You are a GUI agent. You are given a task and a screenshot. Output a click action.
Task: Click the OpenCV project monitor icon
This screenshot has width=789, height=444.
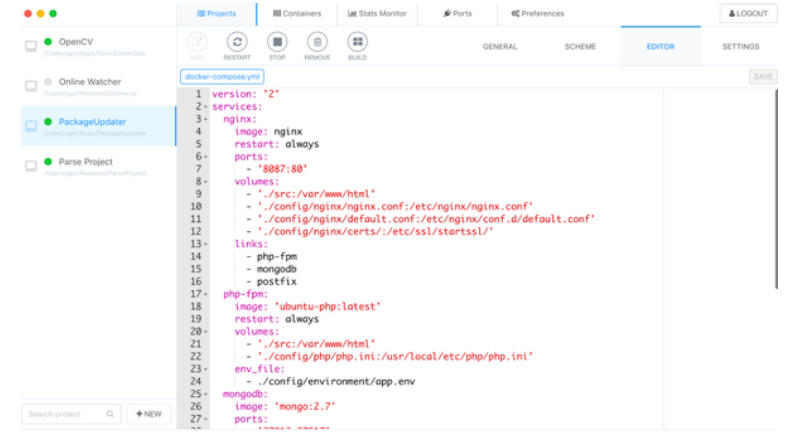[31, 46]
